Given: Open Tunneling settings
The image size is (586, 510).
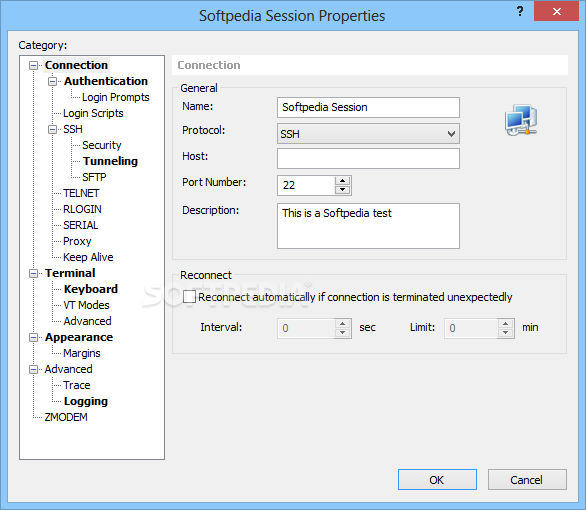Looking at the screenshot, I should coord(110,161).
